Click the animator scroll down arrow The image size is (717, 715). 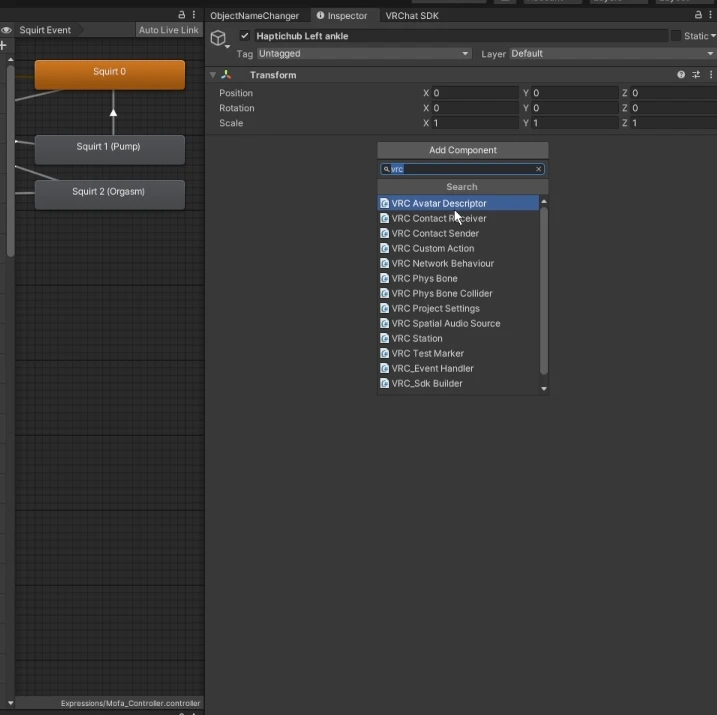coord(11,703)
